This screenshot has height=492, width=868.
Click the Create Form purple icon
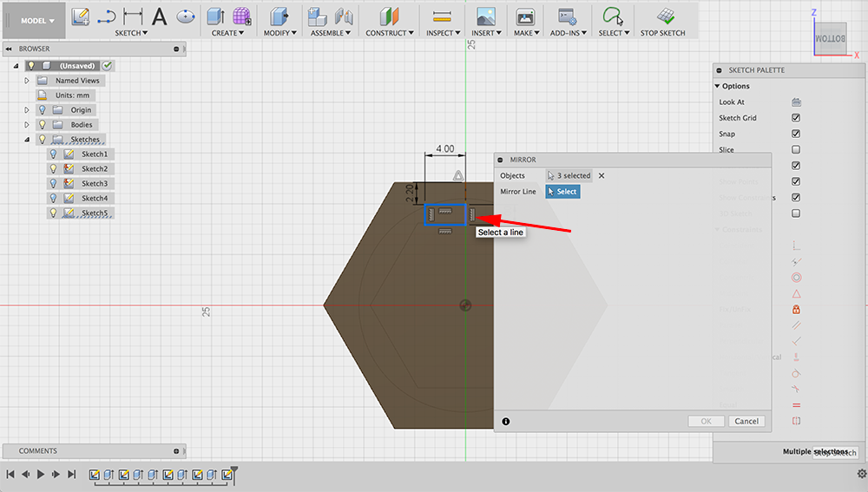pos(242,16)
